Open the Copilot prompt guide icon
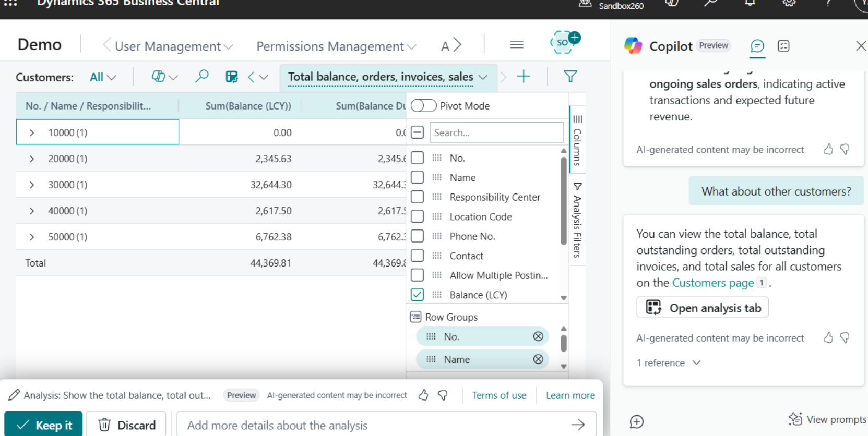 click(783, 46)
